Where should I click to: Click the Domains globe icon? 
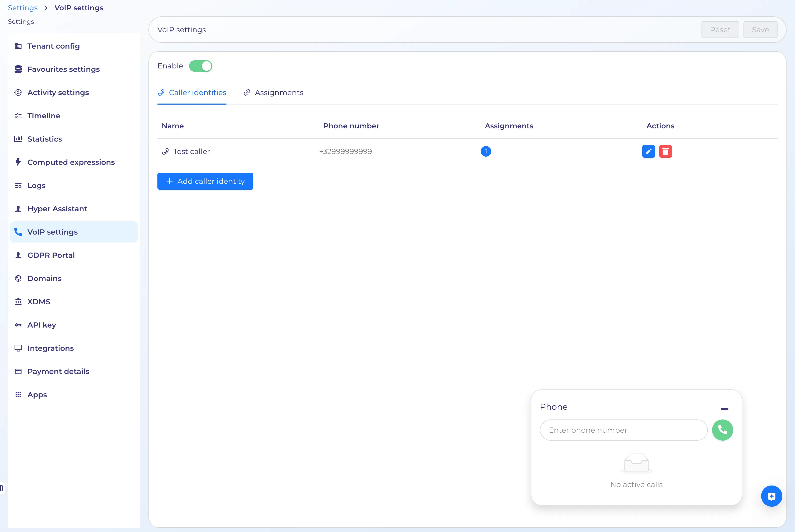click(18, 278)
